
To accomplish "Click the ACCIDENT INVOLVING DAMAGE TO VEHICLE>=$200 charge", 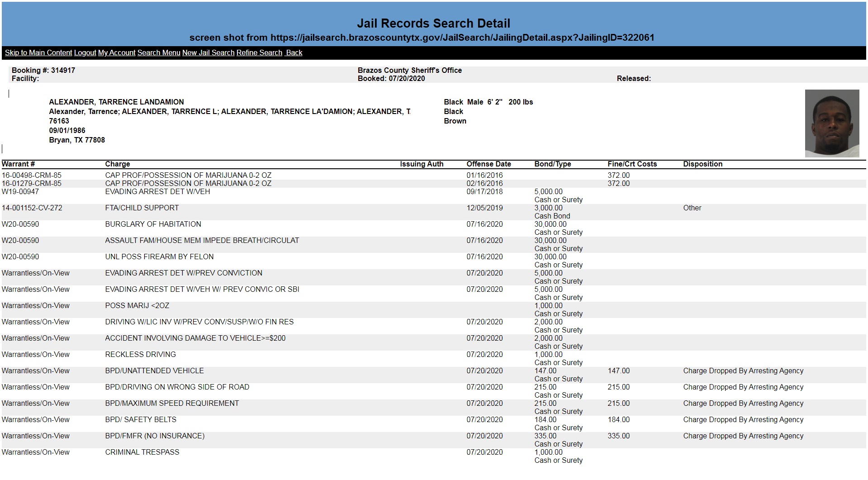I will coord(195,338).
